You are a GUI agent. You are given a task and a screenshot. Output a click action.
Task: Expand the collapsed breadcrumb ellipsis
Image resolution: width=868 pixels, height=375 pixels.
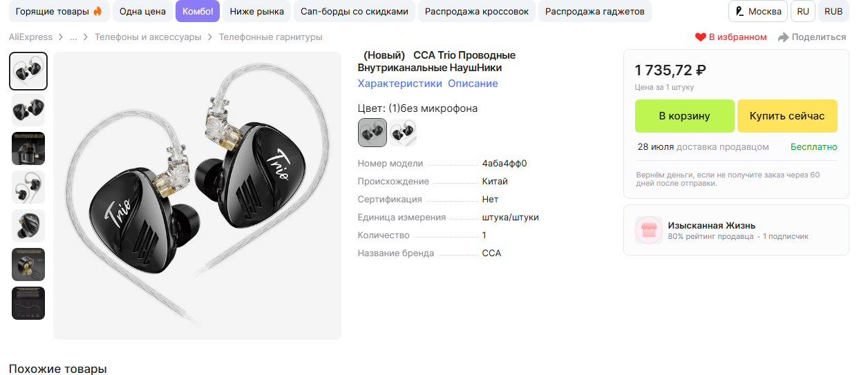tap(73, 37)
